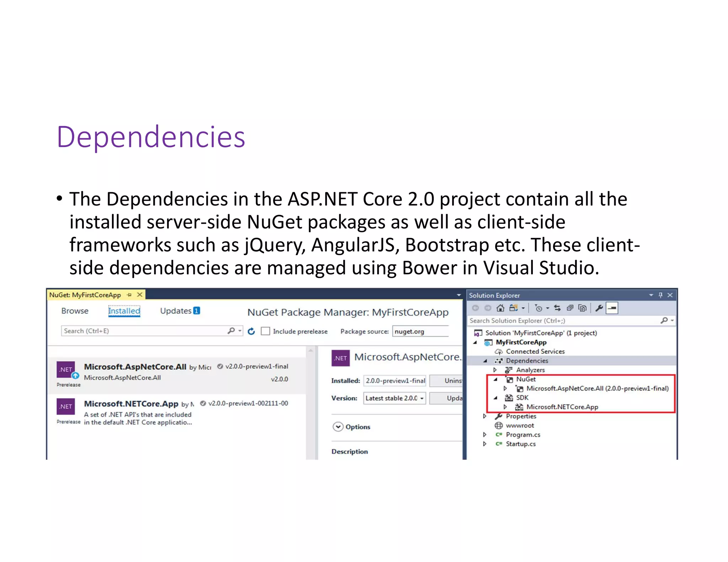Click the pin icon on NuGet tab
This screenshot has height=562, width=728.
[129, 295]
